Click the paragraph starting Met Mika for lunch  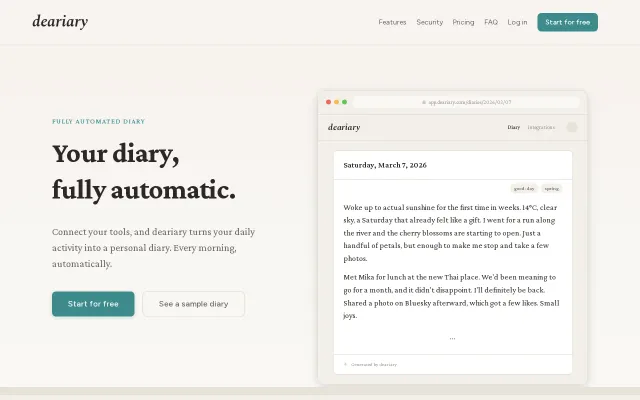coord(451,296)
